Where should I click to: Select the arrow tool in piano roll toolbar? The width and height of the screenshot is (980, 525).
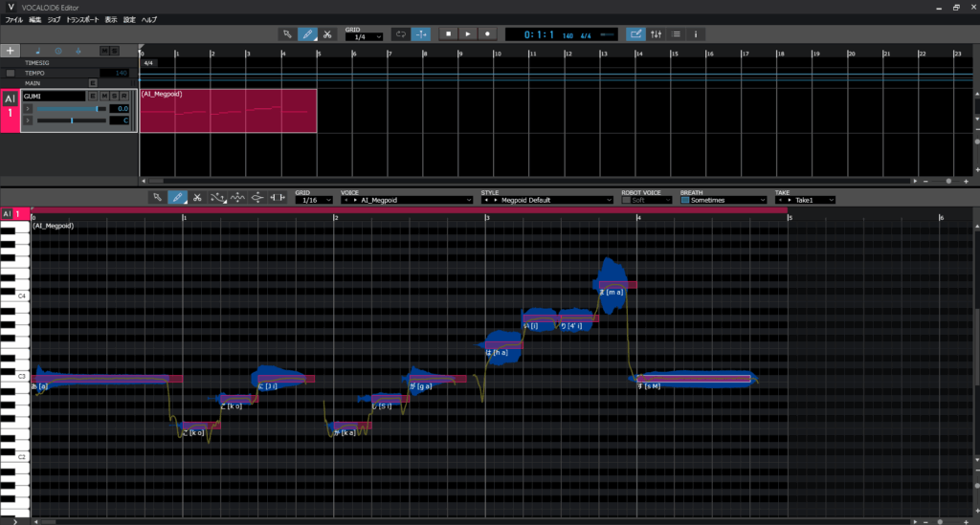tap(158, 197)
